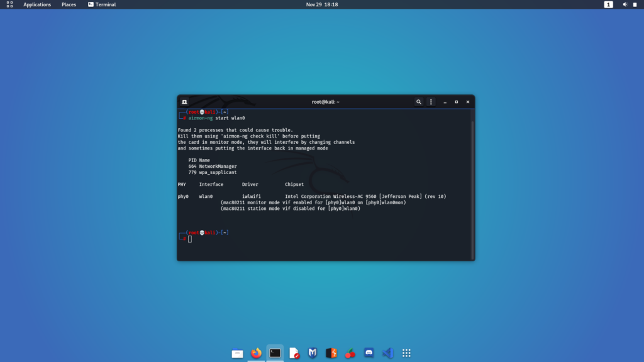This screenshot has width=644, height=362.
Task: Click the PID 664 value
Action: 192,166
